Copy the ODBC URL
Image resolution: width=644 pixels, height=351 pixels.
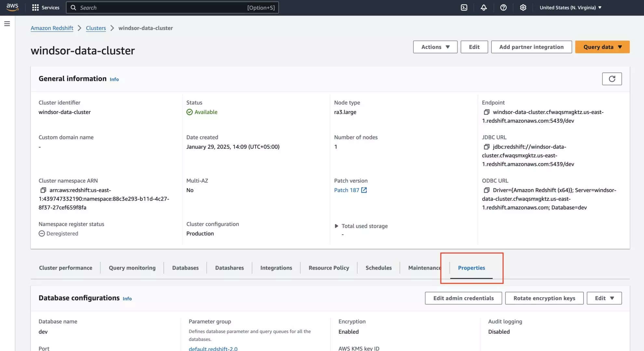tap(487, 190)
